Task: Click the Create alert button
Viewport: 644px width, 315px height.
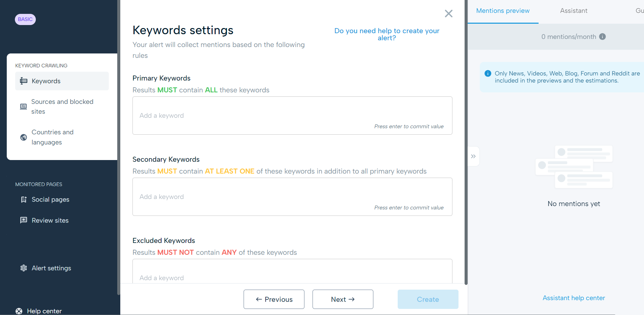Action: (428, 299)
